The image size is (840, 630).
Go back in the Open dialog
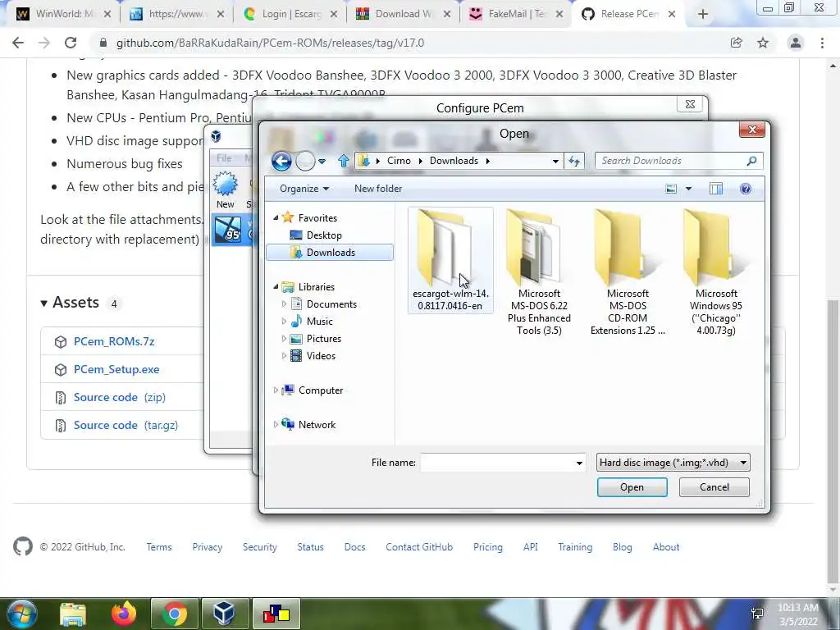click(281, 161)
